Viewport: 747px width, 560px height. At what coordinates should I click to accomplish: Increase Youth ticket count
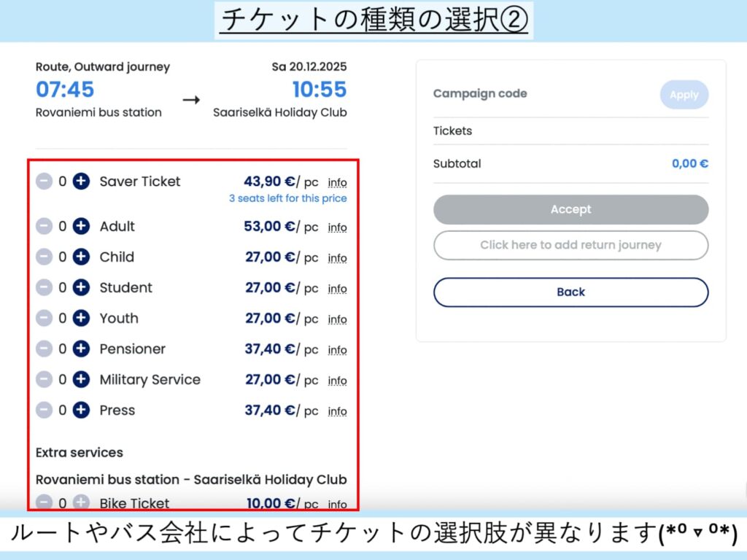coord(81,319)
